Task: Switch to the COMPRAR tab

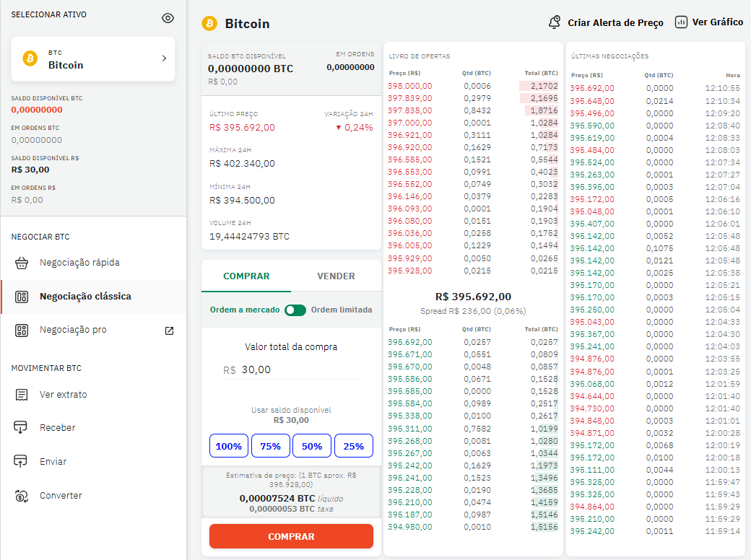Action: click(246, 276)
